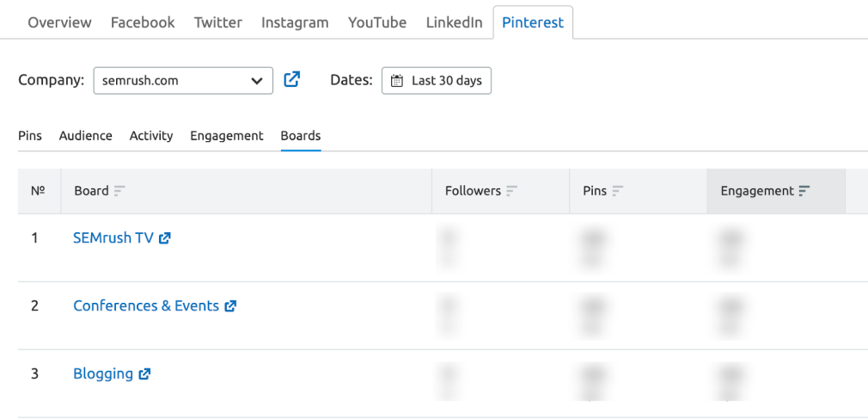Sort by Engagement column sort icon
Viewport: 868px width, 419px height.
click(804, 191)
